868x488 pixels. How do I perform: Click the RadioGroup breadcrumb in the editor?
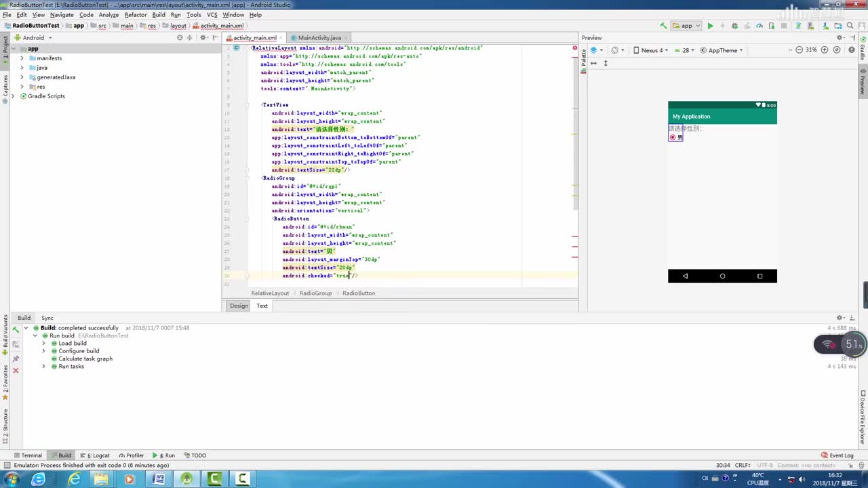315,293
